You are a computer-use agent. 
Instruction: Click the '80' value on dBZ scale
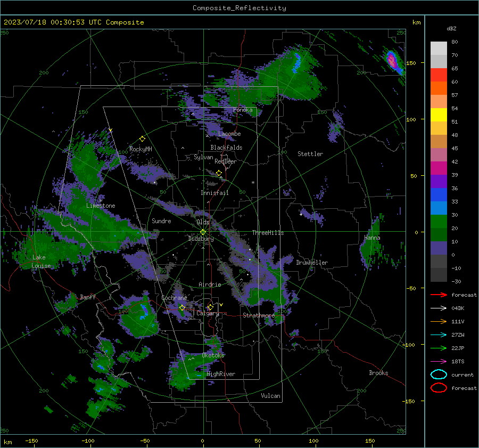point(455,42)
